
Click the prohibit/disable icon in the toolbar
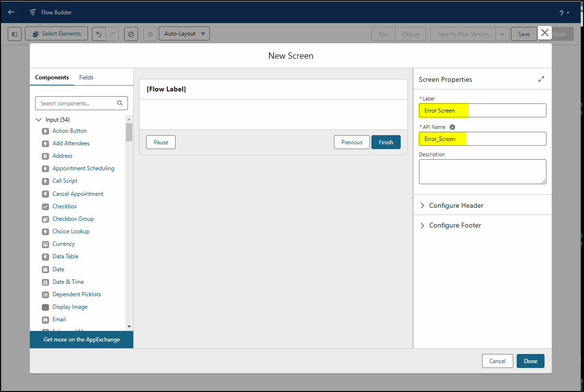coord(131,34)
